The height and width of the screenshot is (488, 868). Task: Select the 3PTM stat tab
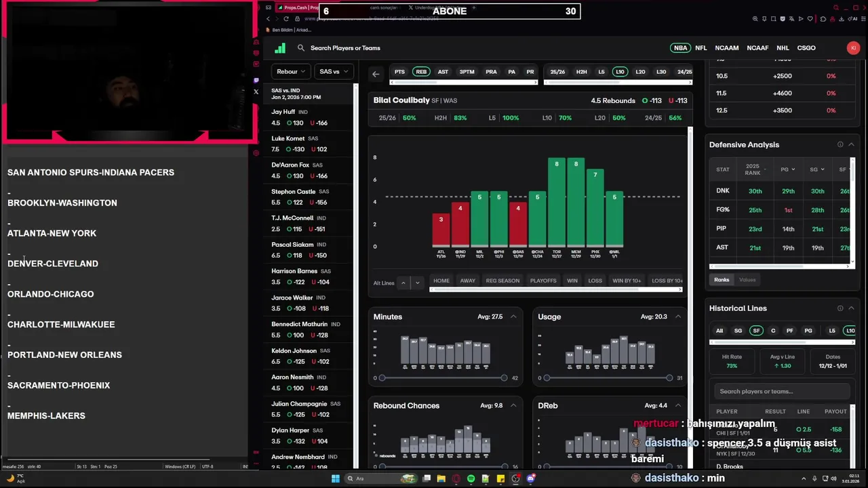pos(467,72)
